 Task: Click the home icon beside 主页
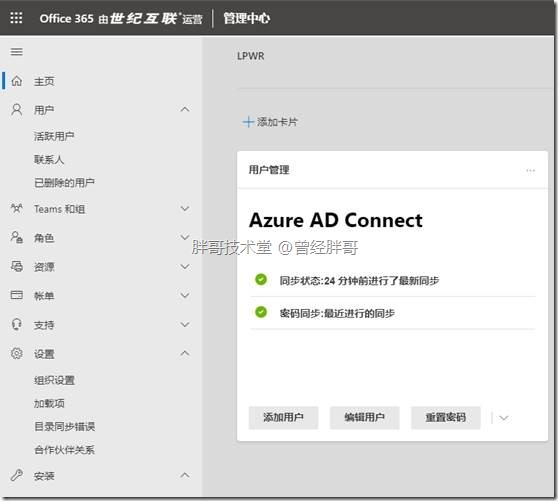17,81
